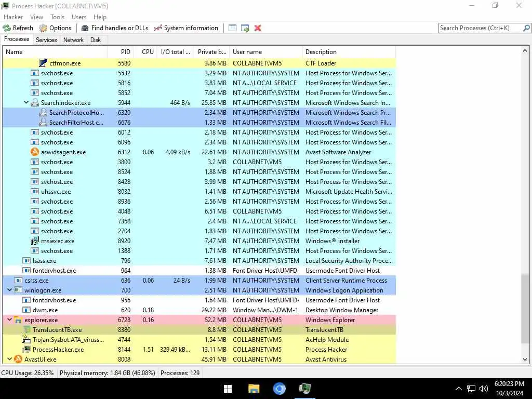The image size is (532, 399).
Task: Click the TranslucentTB.exe icon
Action: pos(26,330)
